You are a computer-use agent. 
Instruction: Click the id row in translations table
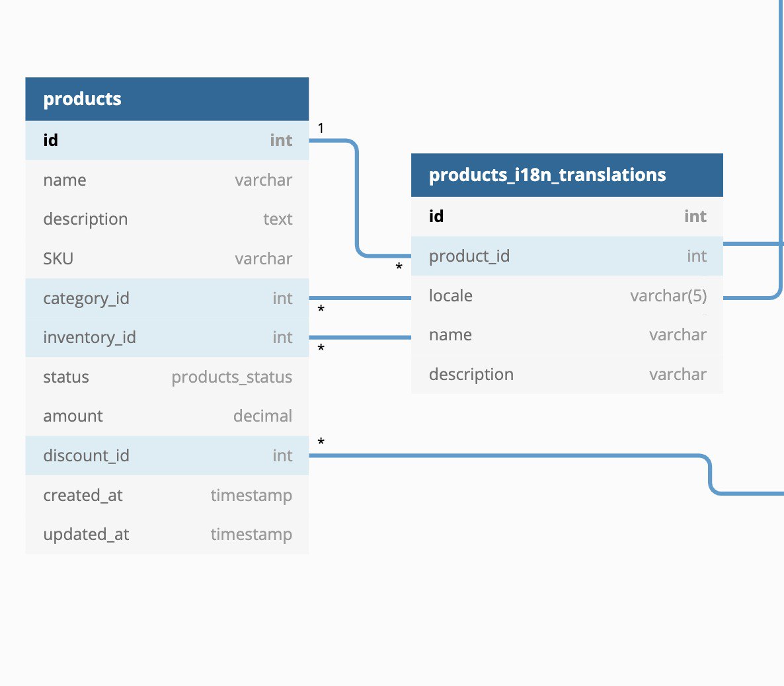click(x=567, y=216)
